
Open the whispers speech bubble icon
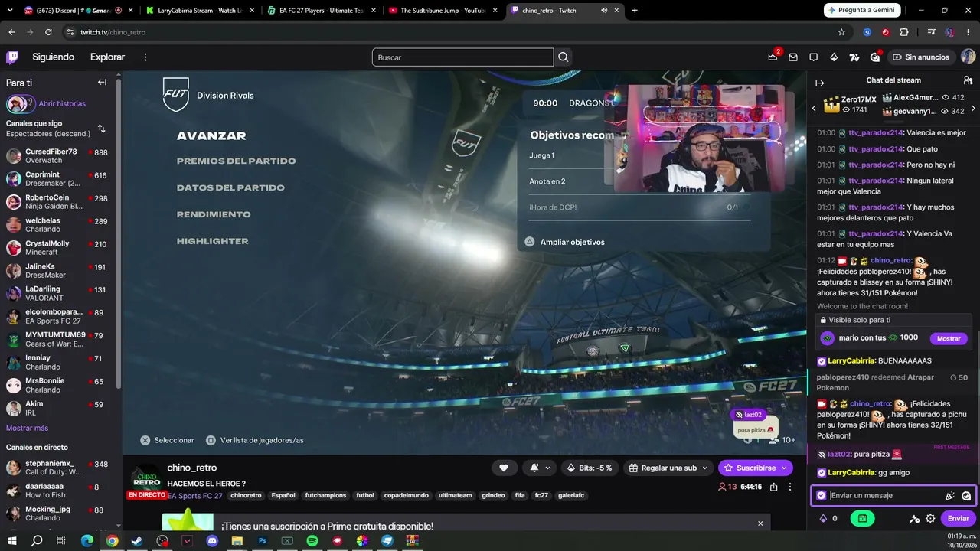click(x=814, y=57)
